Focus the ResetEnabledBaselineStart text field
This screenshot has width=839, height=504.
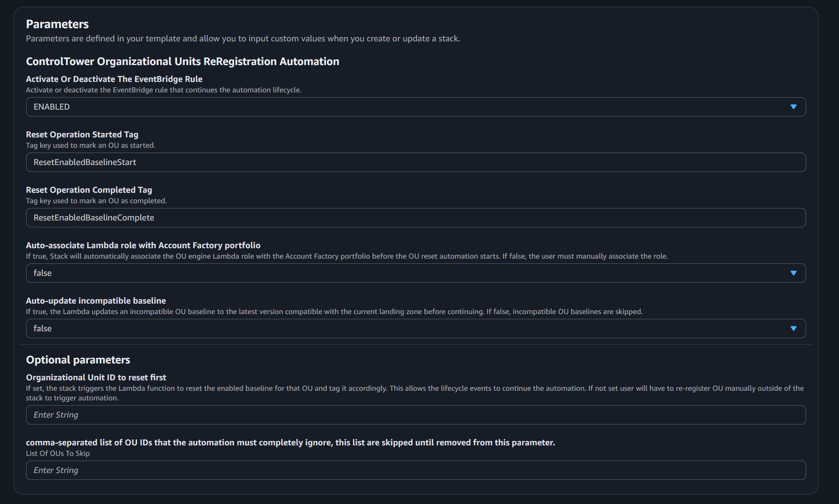(x=416, y=162)
